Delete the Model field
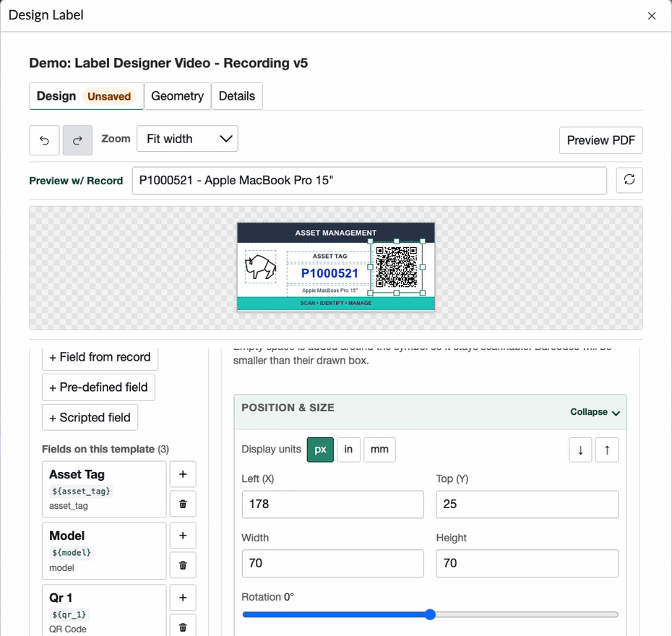 pos(183,566)
